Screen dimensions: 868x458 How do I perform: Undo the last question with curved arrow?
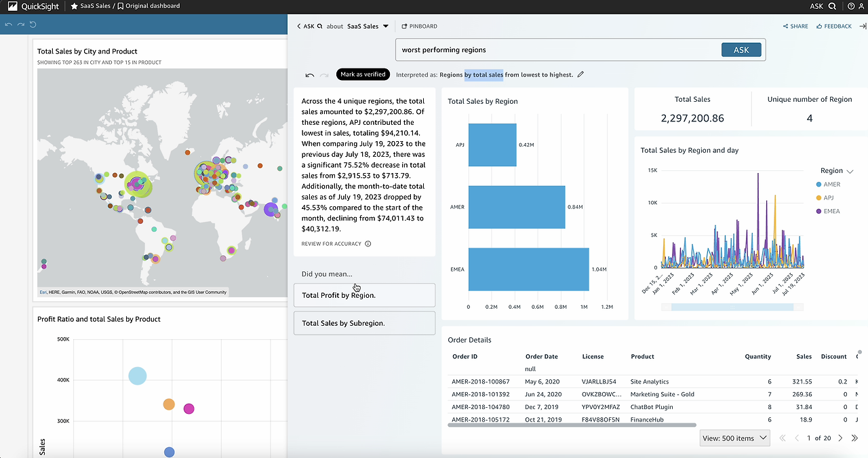click(310, 75)
